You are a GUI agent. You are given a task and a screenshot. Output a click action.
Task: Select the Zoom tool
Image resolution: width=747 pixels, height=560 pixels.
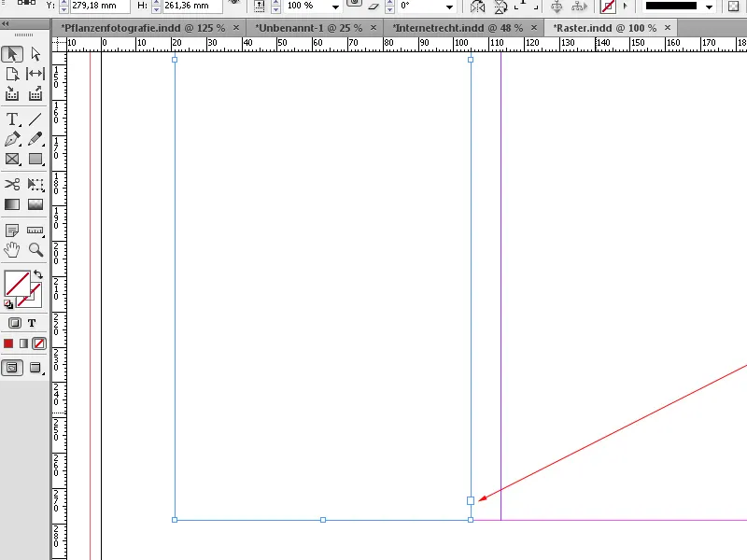35,250
